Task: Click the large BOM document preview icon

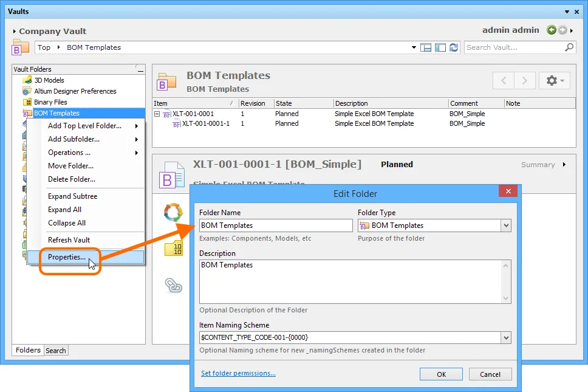Action: coord(172,175)
